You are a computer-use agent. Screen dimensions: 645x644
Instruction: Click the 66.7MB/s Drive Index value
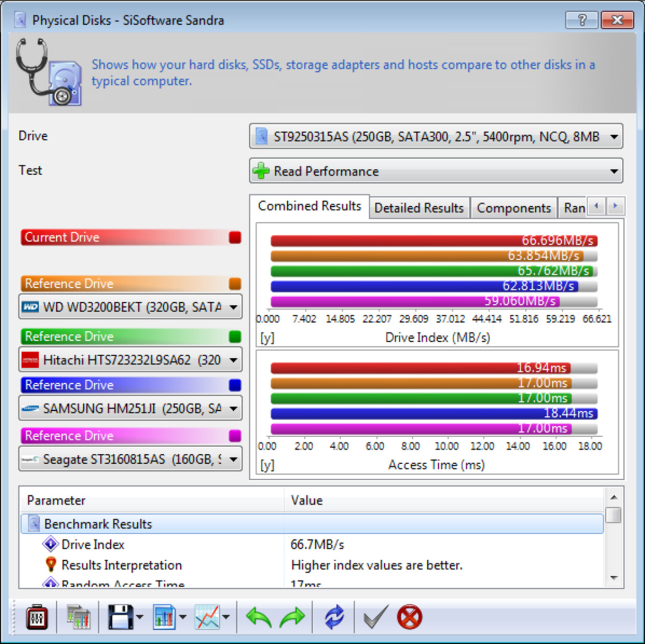tap(317, 544)
